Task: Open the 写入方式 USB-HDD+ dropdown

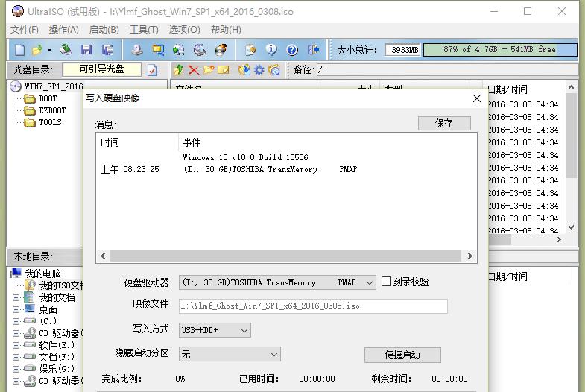Action: (244, 330)
